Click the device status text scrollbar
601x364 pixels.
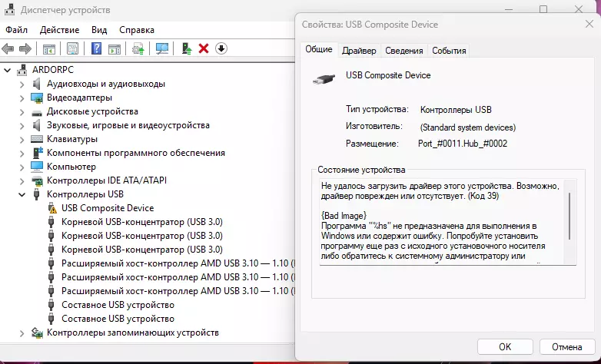[x=569, y=217]
